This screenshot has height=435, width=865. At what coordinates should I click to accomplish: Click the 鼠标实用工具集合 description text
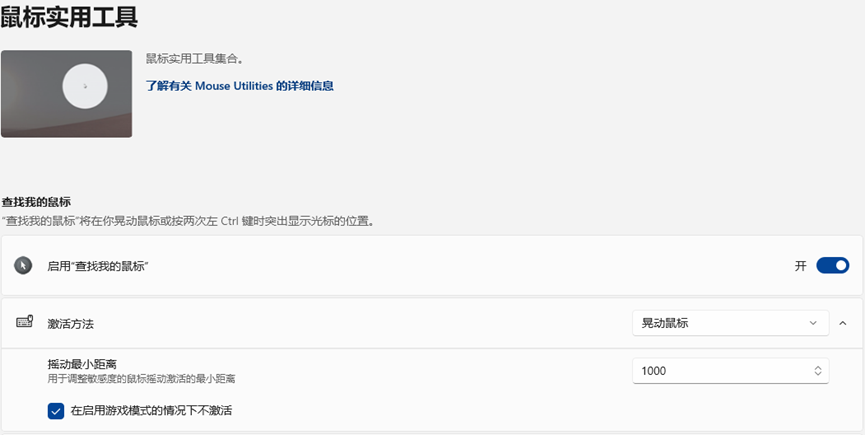coord(194,59)
